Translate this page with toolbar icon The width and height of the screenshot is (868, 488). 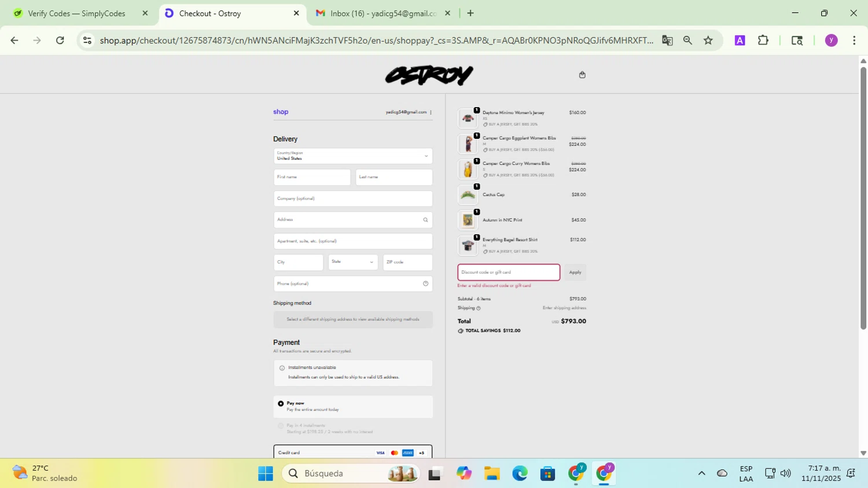667,40
